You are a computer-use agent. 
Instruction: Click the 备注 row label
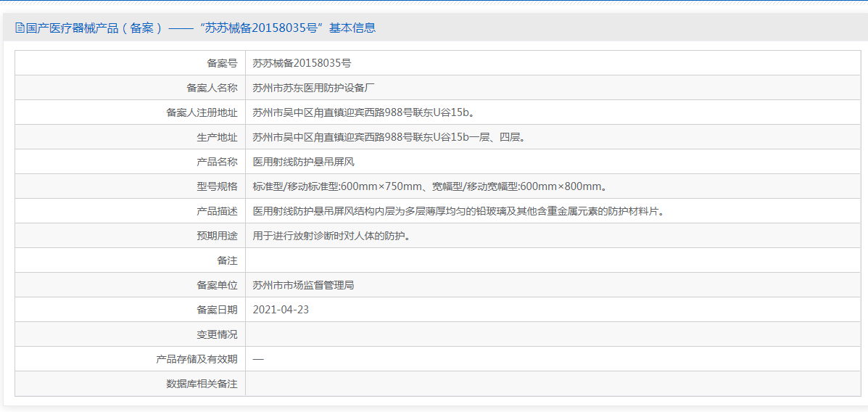click(227, 260)
